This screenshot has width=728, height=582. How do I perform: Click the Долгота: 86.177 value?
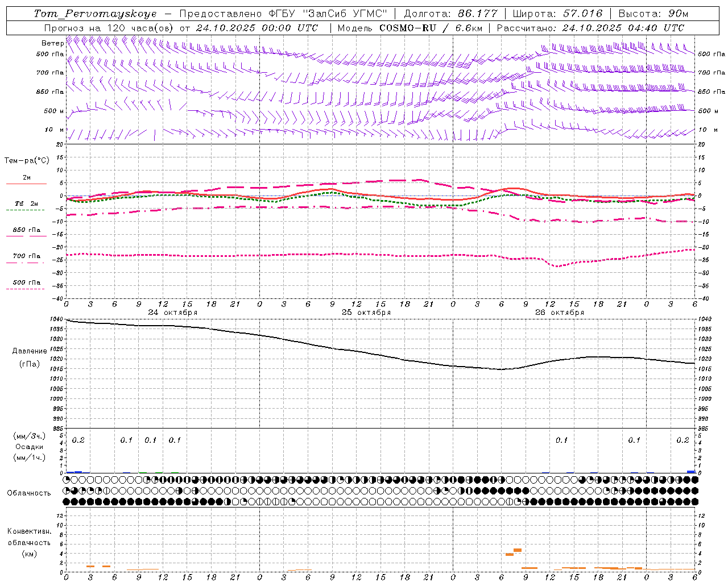(x=450, y=14)
